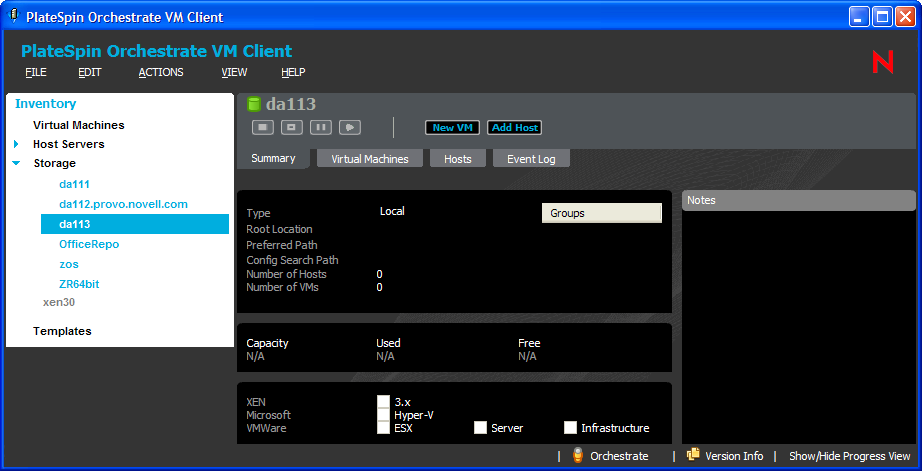
Task: Click Show/Hide Progress View
Action: pyautogui.click(x=849, y=456)
